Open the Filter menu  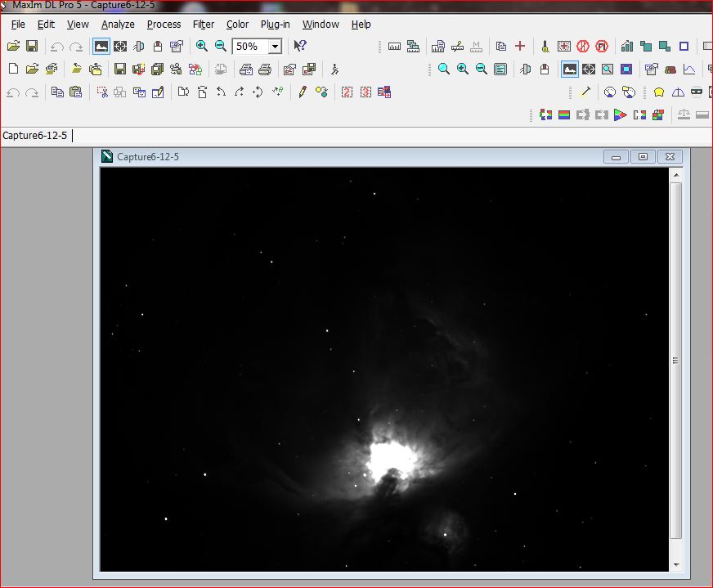coord(204,25)
